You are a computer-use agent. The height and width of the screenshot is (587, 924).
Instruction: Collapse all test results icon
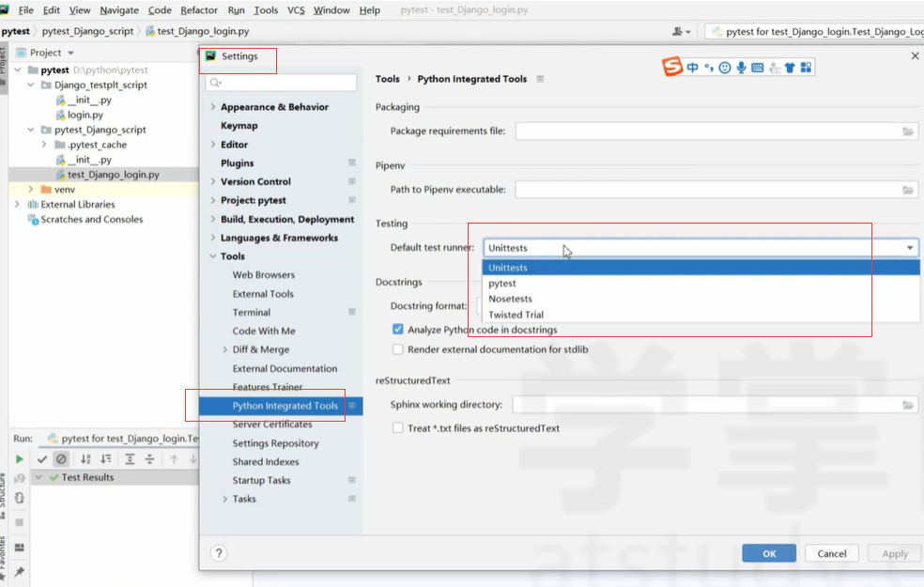(x=149, y=459)
